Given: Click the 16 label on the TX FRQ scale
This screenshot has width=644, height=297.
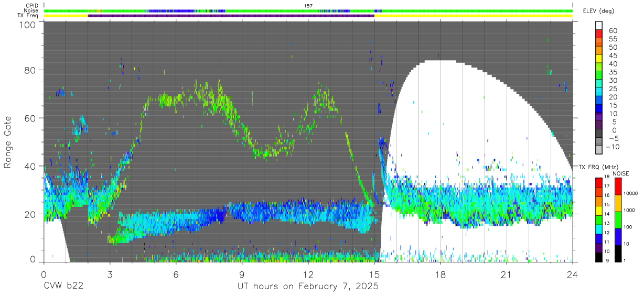Looking at the screenshot, I should tap(607, 195).
